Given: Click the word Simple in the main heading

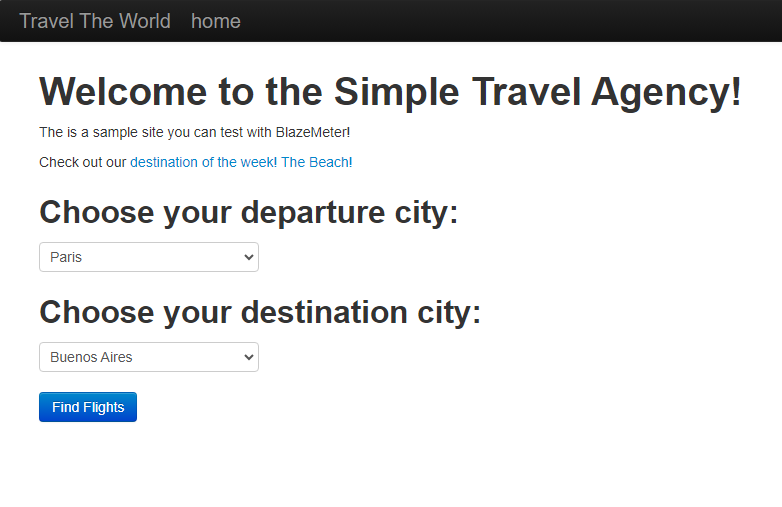Looking at the screenshot, I should pyautogui.click(x=396, y=92).
